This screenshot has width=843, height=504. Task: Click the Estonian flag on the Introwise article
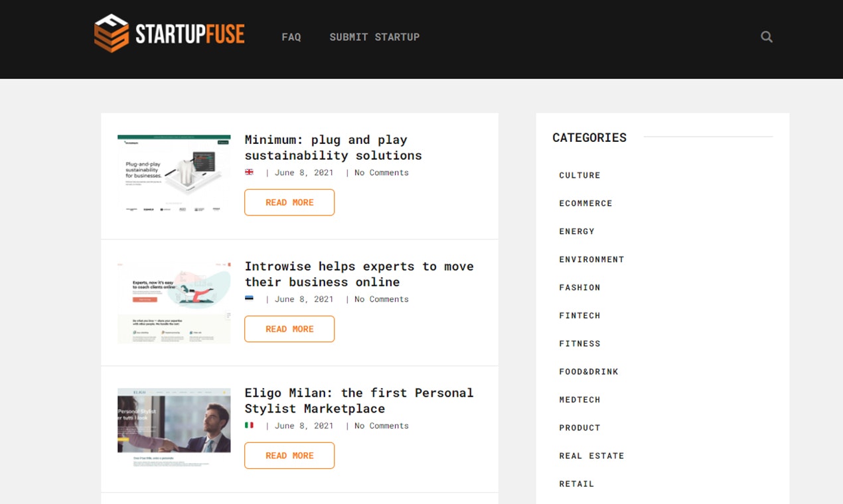pos(250,298)
